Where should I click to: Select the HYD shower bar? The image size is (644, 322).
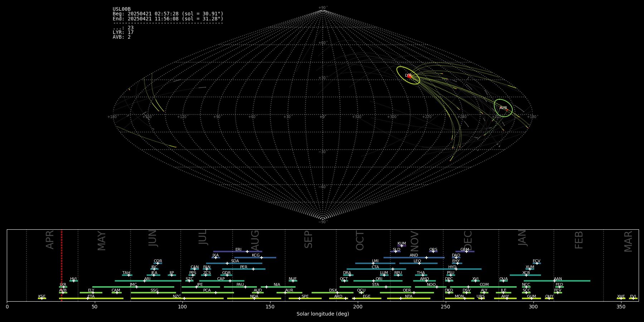click(453, 269)
